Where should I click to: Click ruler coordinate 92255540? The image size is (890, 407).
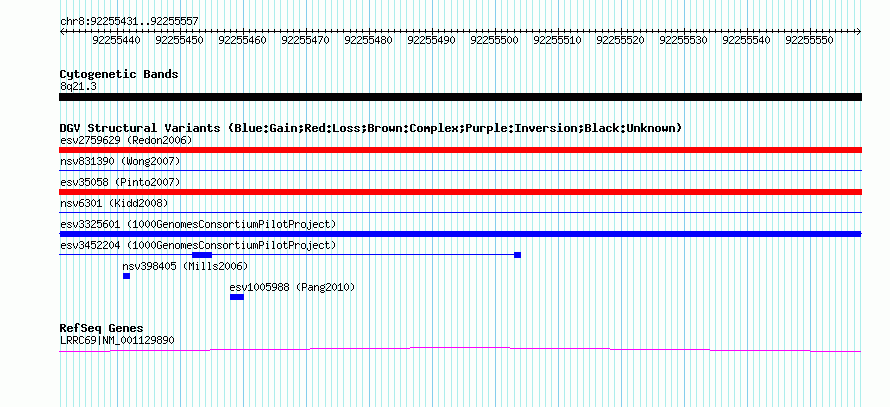coord(746,41)
